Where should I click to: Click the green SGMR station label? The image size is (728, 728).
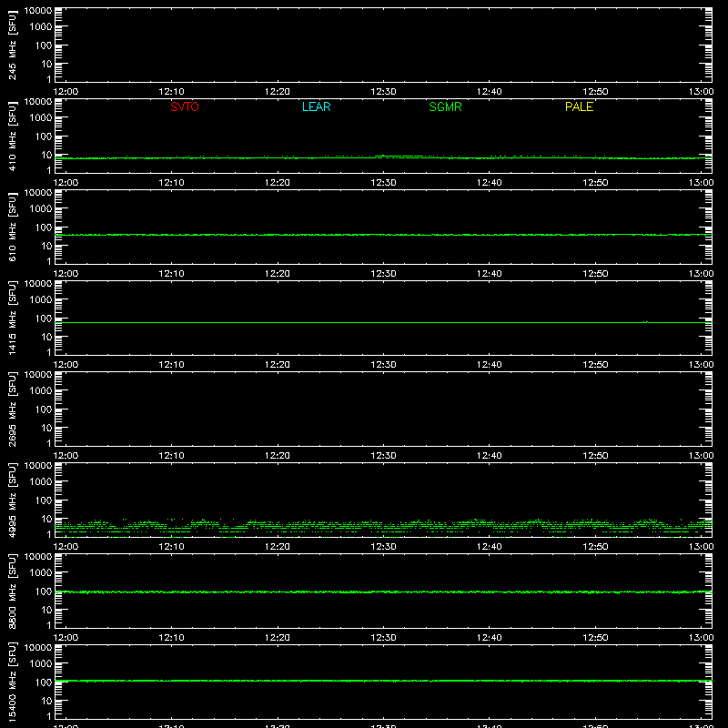coord(445,106)
